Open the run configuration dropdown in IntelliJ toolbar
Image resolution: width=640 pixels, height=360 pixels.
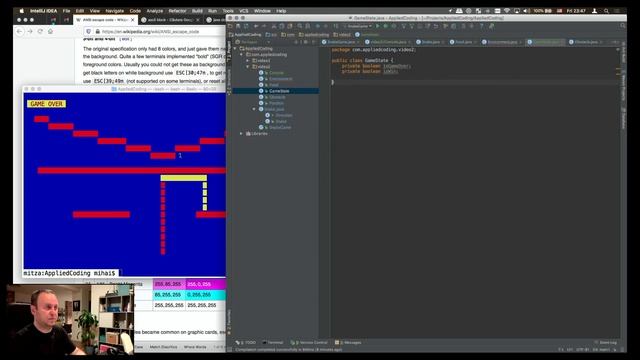[358, 26]
